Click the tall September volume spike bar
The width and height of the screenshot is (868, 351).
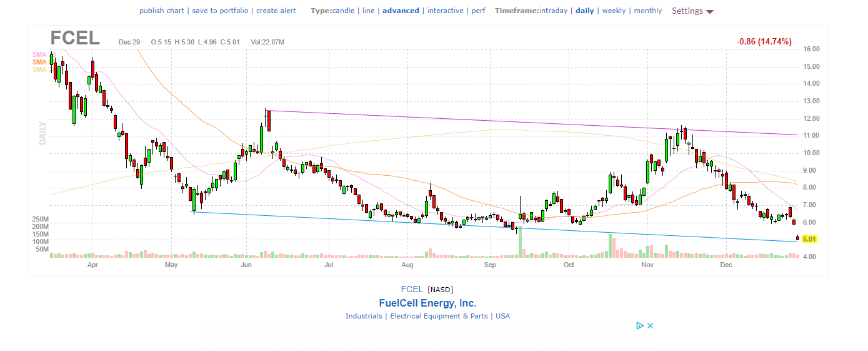[520, 242]
